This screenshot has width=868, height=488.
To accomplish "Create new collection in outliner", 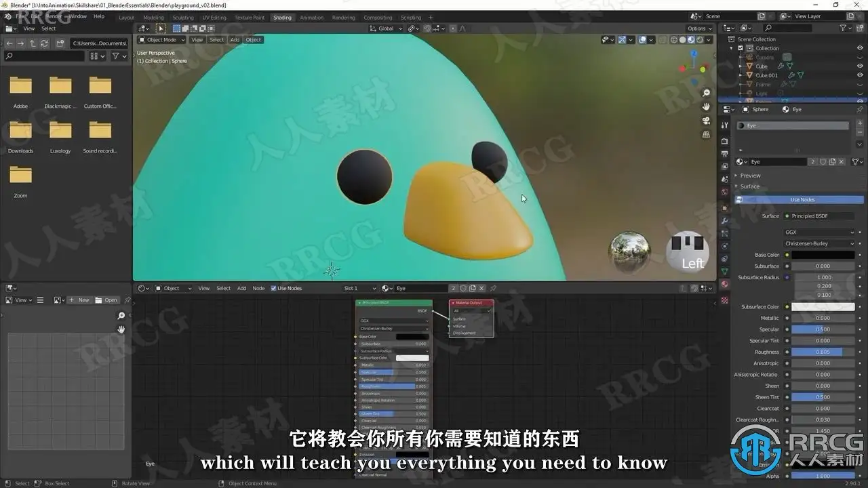I will click(860, 28).
